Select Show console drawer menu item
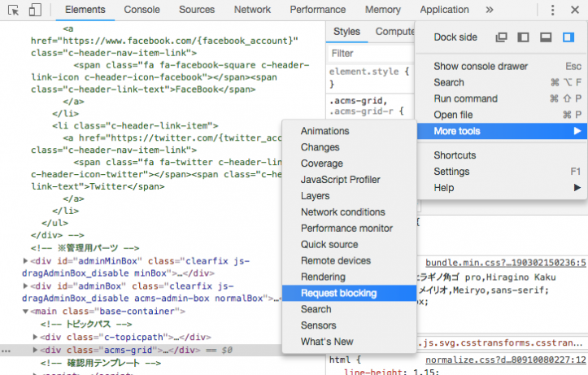588x375 pixels. [x=481, y=66]
